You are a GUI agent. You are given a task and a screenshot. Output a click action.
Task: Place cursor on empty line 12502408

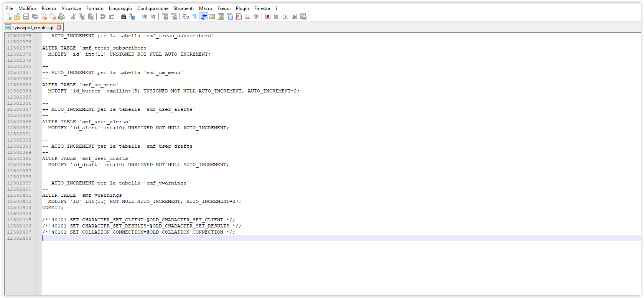(341, 238)
